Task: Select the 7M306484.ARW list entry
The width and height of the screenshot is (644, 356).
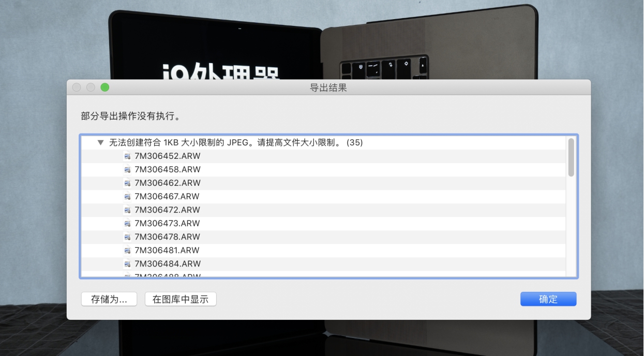Action: click(167, 263)
